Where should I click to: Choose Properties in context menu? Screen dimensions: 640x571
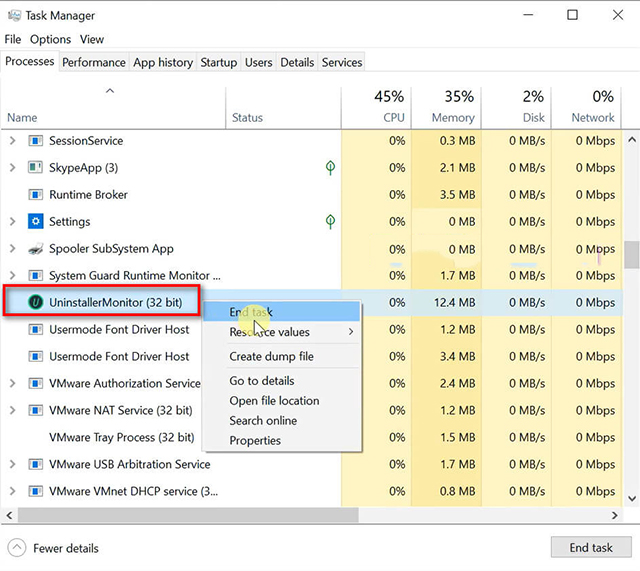(x=282, y=440)
